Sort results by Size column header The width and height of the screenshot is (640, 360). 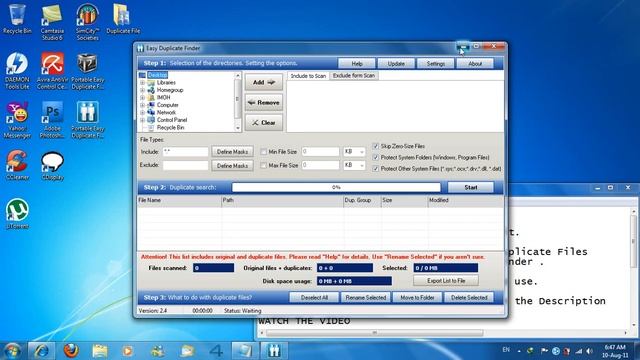(x=404, y=200)
